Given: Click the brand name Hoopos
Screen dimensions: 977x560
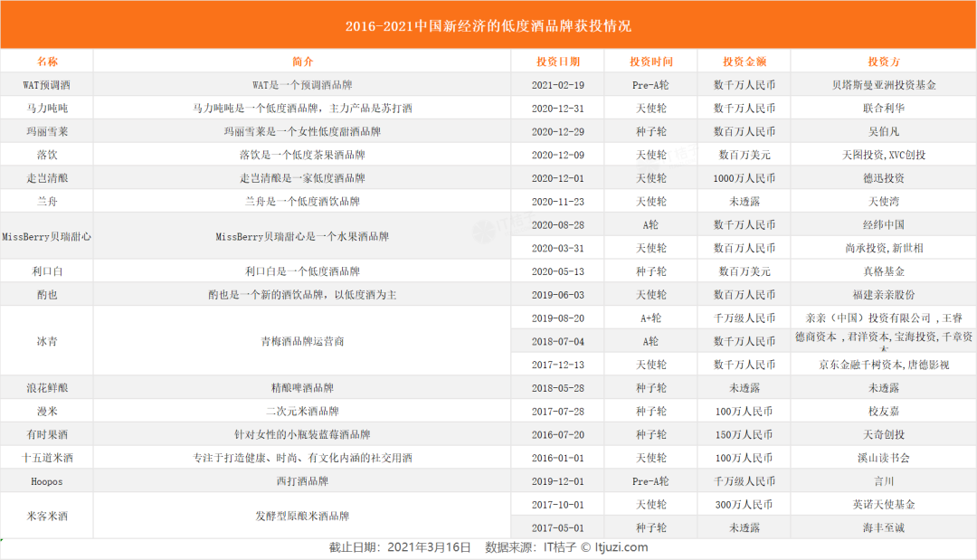Looking at the screenshot, I should tap(47, 481).
